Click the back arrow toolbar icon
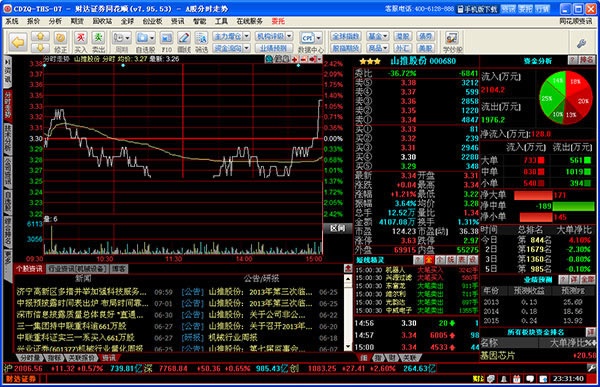 [18, 42]
